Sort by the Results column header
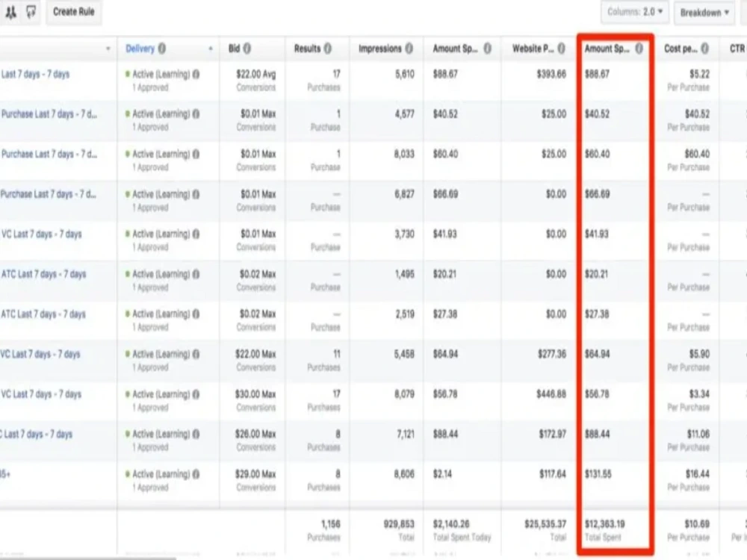Screen dimensions: 747x560 pos(307,49)
